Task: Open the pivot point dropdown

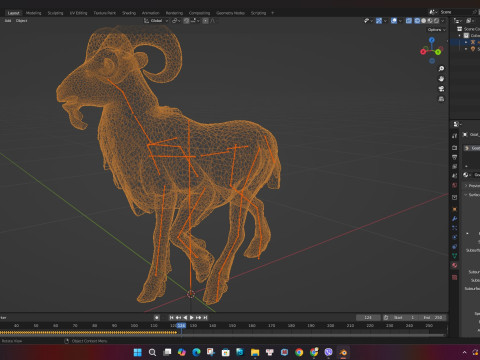Action: (176, 21)
